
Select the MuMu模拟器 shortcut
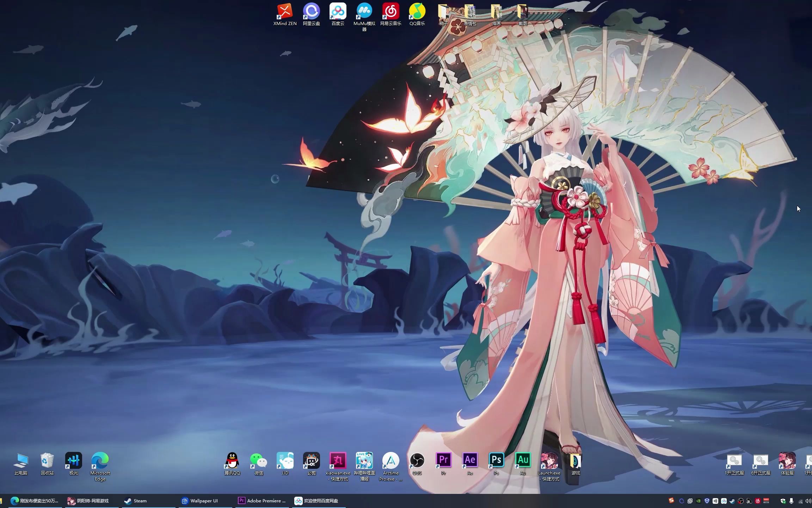(364, 18)
